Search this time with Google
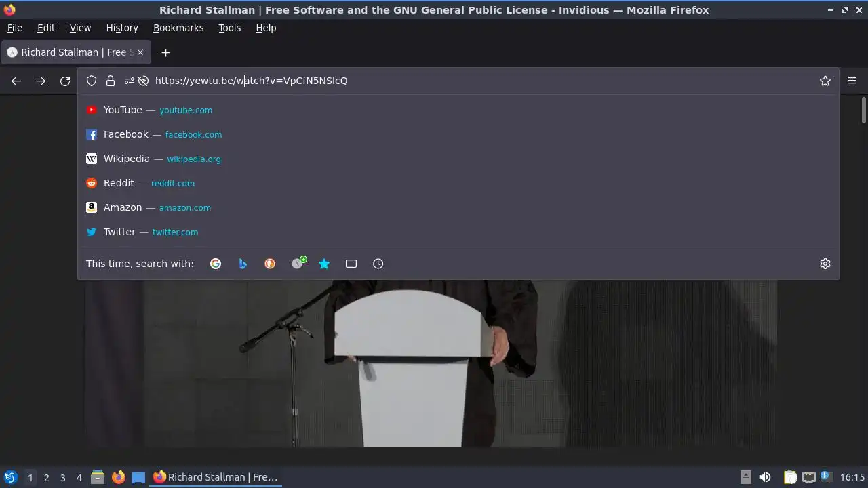 pos(216,264)
